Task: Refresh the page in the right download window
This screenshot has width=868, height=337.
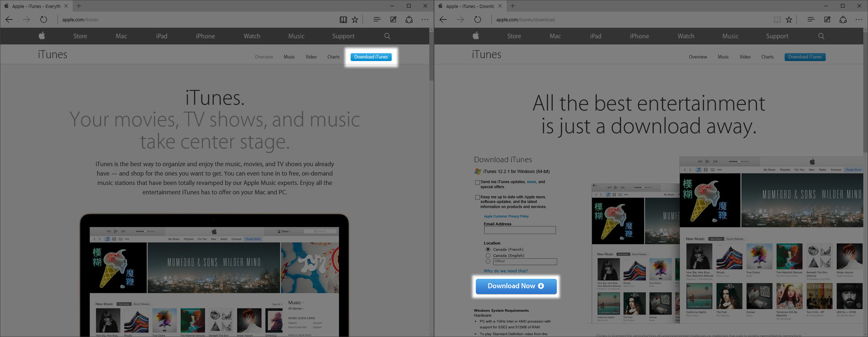Action: pos(478,19)
